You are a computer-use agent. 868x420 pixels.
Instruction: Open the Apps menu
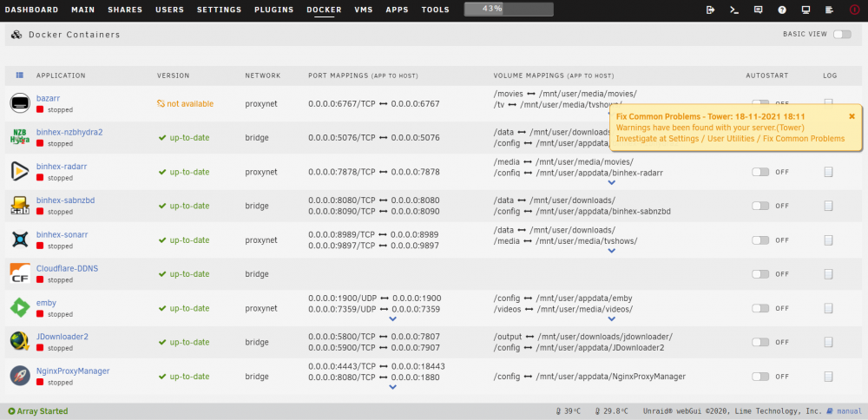click(398, 10)
